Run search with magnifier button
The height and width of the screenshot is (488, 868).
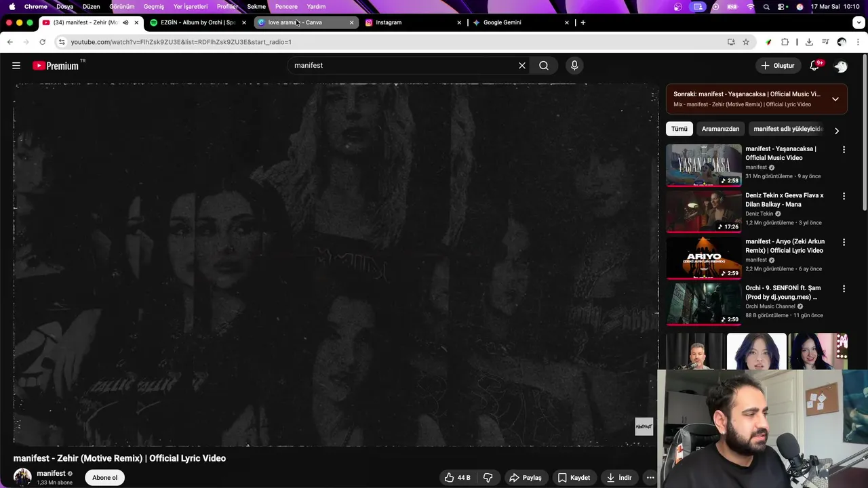tap(544, 66)
